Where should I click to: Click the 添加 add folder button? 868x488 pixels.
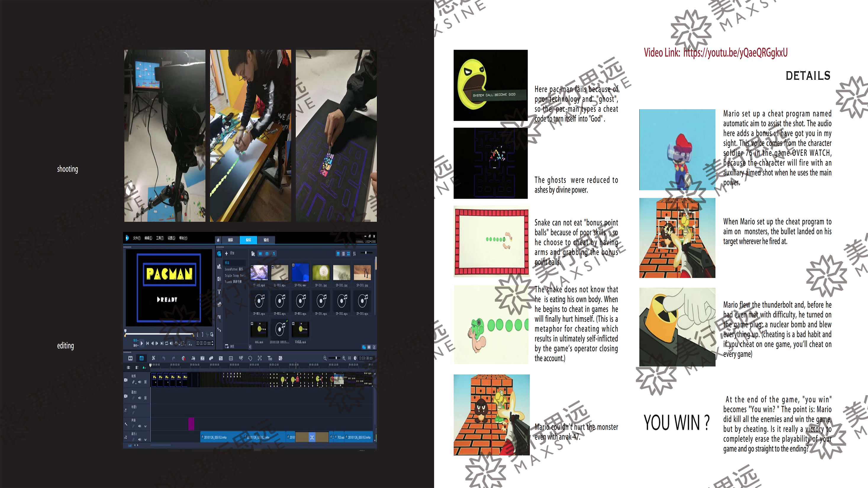click(230, 253)
